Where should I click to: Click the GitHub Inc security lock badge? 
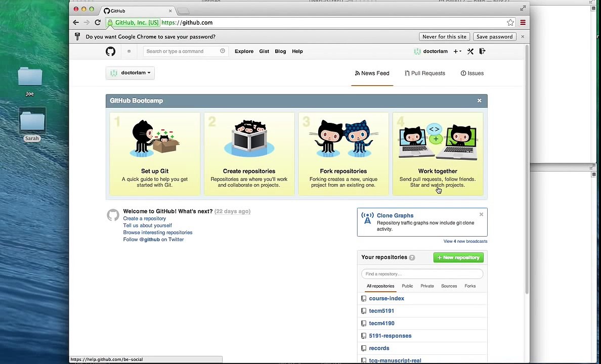133,23
